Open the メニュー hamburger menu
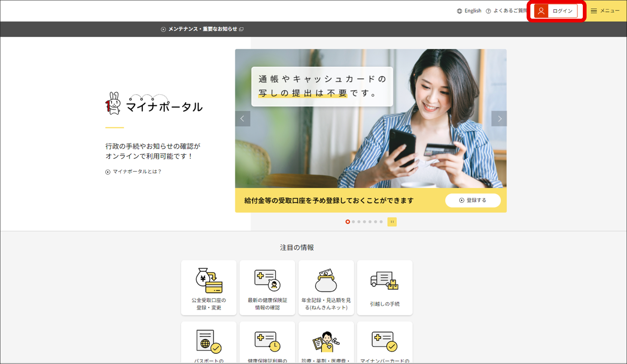 605,11
